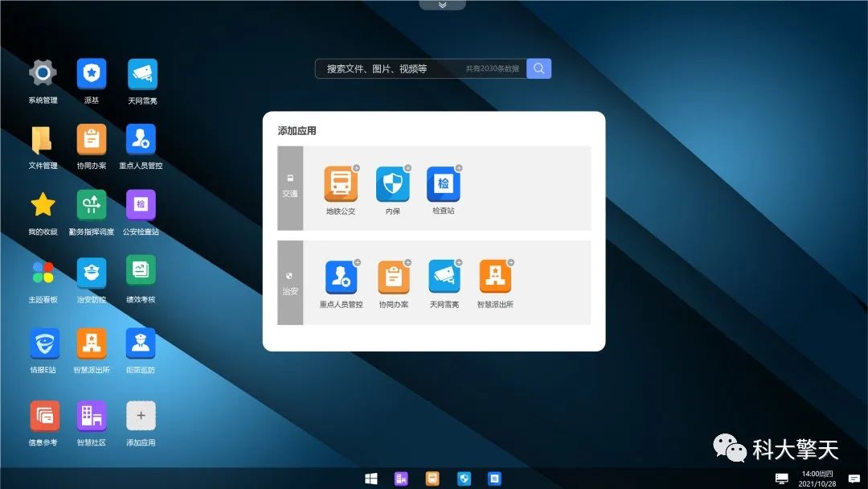Click plus badge on dialog's 协同办案
Screen dimensions: 868x489
click(x=408, y=262)
